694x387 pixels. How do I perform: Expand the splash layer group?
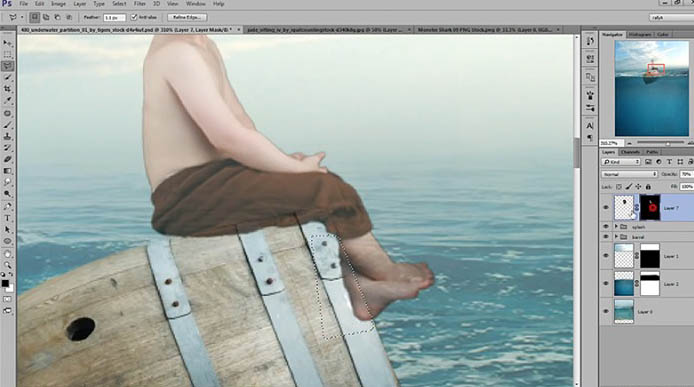[616, 227]
